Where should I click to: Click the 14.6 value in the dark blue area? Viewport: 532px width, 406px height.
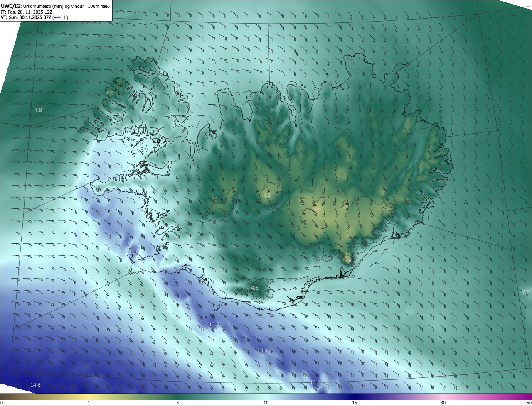(x=36, y=385)
